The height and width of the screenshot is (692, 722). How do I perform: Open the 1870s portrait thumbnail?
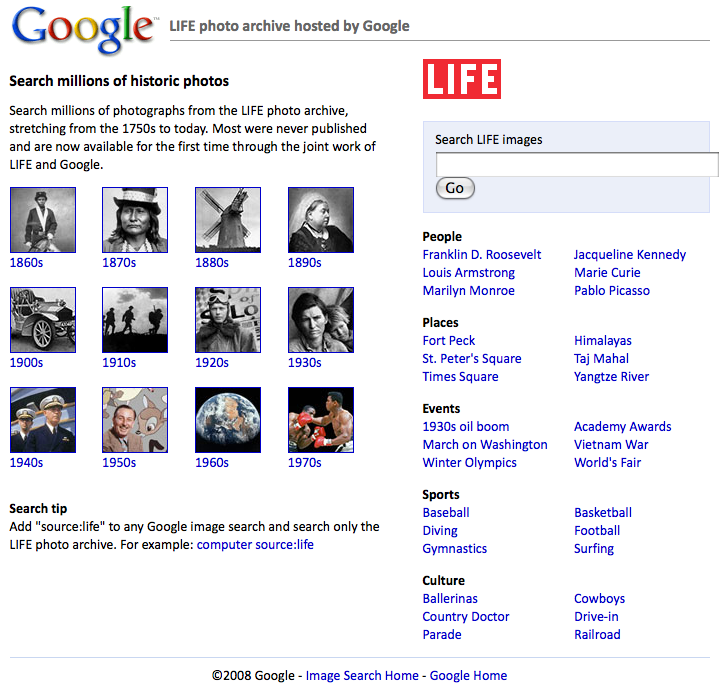(x=135, y=220)
